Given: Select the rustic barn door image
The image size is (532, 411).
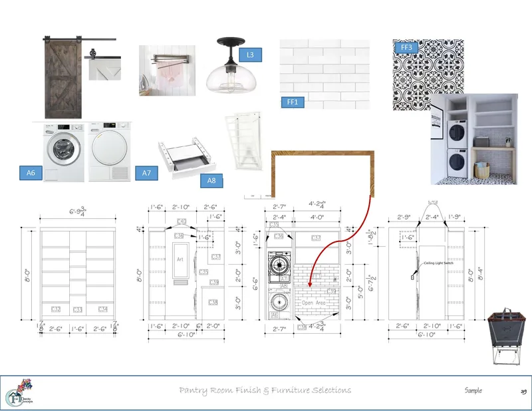Looking at the screenshot, I should 63,77.
